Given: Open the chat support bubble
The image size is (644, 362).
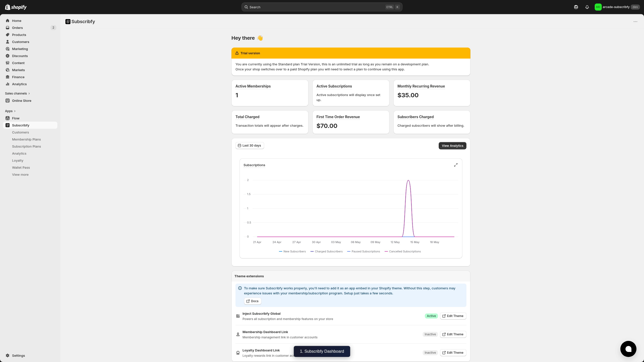Looking at the screenshot, I should coord(628,349).
